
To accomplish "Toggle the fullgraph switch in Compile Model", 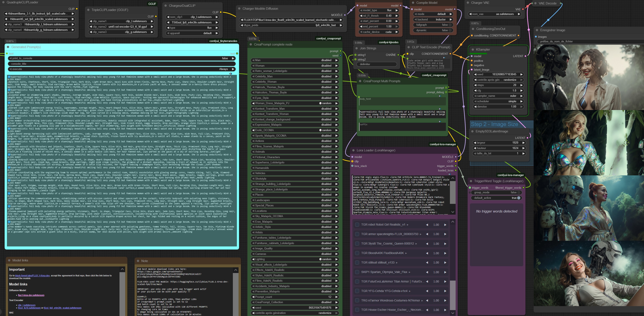I will [x=450, y=25].
